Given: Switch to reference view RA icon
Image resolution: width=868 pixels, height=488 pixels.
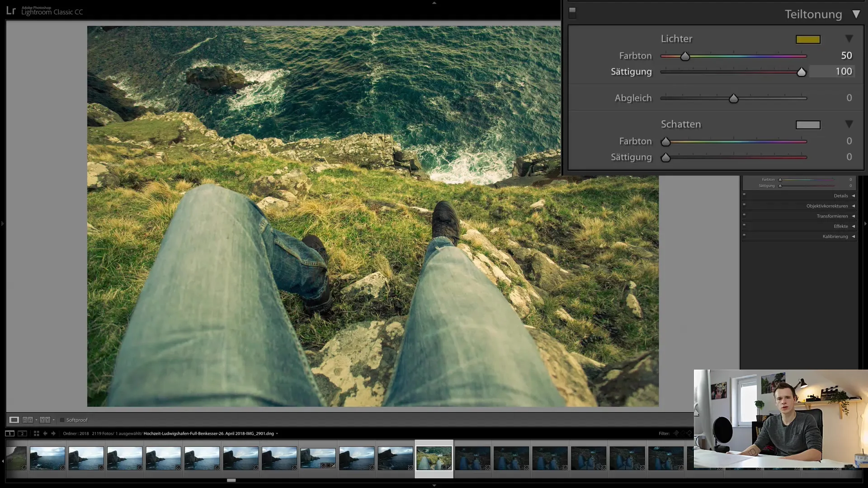Looking at the screenshot, I should pyautogui.click(x=28, y=420).
